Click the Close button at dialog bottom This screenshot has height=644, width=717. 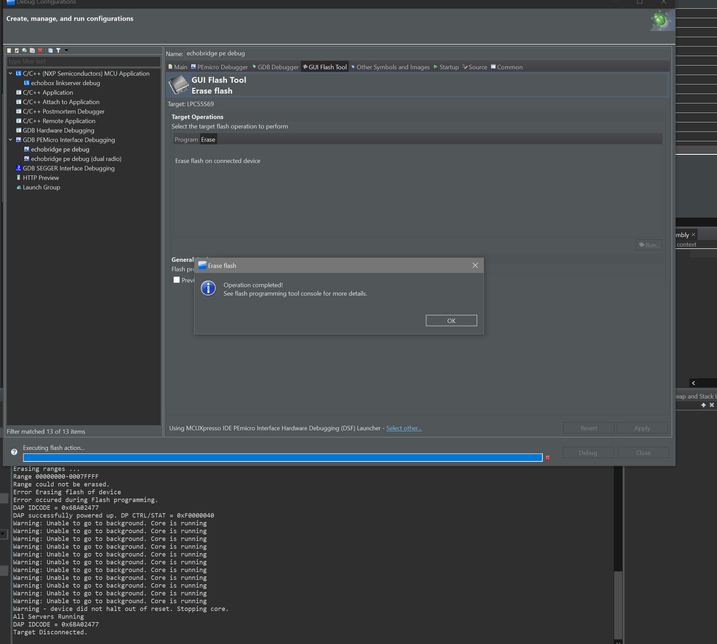pos(643,453)
